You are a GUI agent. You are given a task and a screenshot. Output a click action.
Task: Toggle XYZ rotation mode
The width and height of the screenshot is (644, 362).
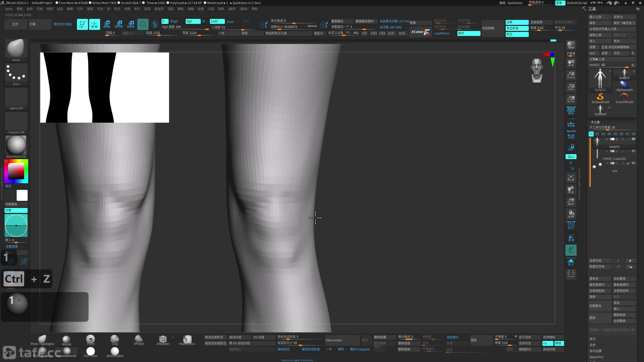click(x=571, y=157)
